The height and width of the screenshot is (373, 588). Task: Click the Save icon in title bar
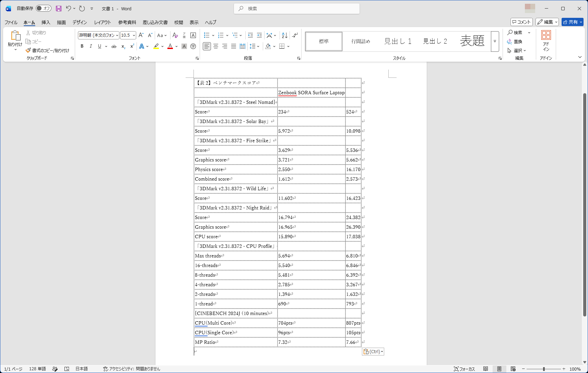pyautogui.click(x=59, y=9)
